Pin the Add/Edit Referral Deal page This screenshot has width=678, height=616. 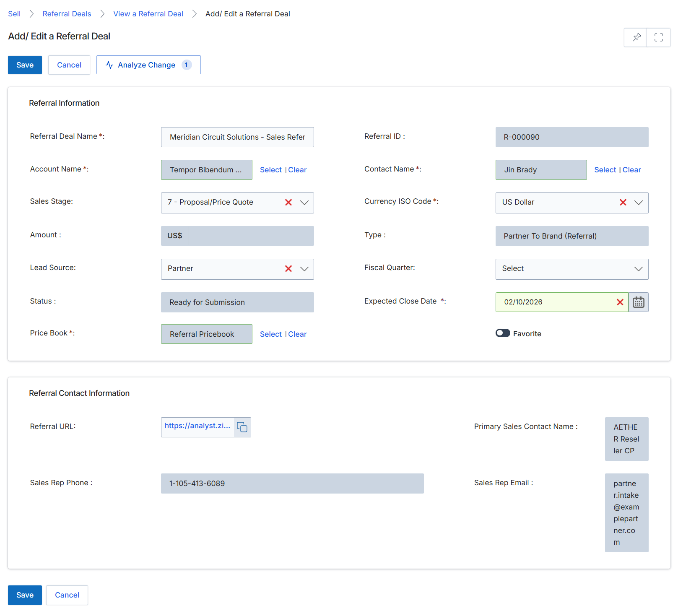point(636,37)
